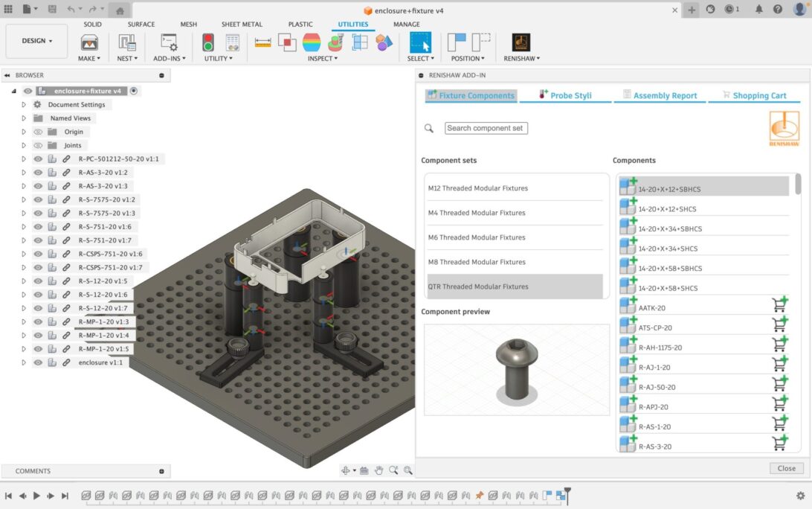Open the Section Analysis tool
The image size is (812, 509).
click(360, 43)
